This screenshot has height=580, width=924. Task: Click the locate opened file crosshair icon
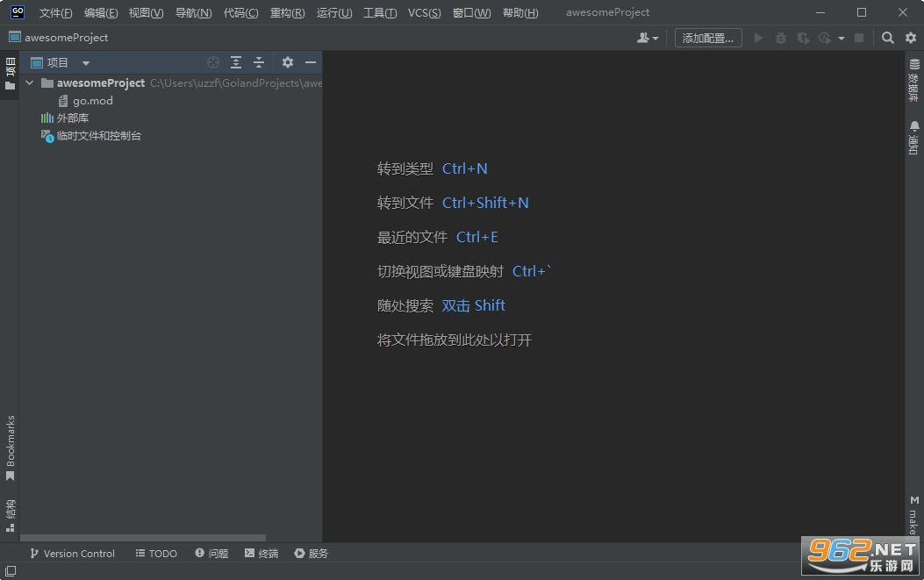point(213,62)
